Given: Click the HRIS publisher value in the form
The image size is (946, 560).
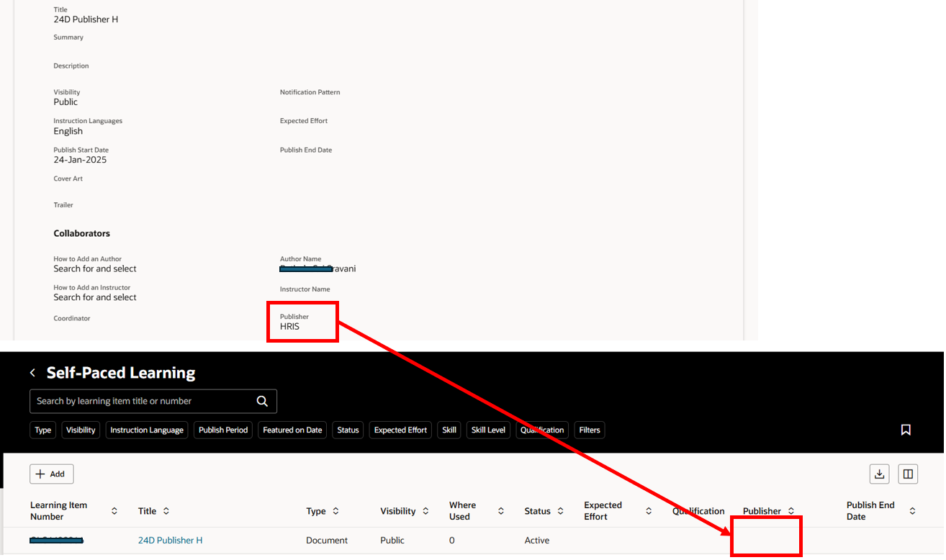Looking at the screenshot, I should click(289, 327).
